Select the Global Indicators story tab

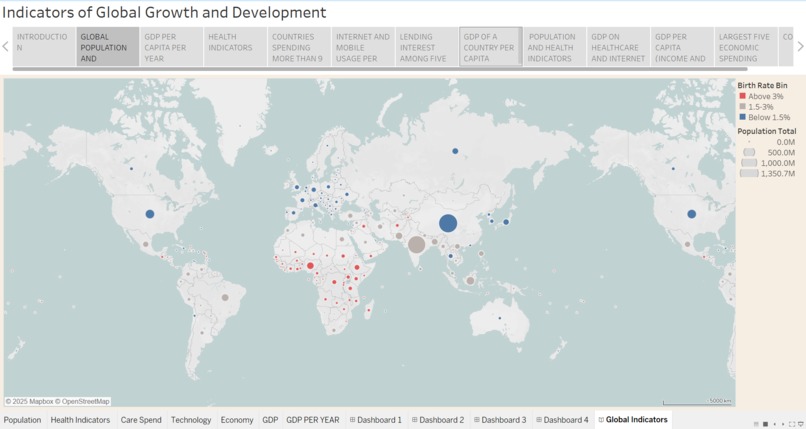point(633,420)
